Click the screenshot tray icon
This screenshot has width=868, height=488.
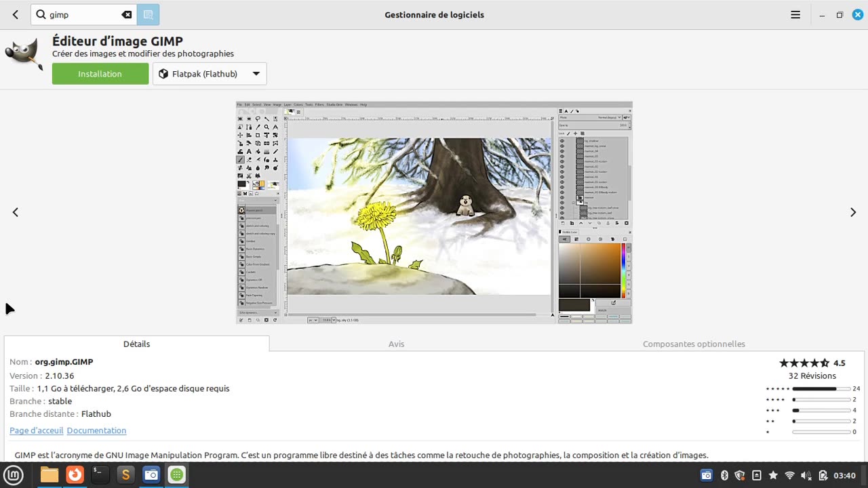tap(706, 475)
